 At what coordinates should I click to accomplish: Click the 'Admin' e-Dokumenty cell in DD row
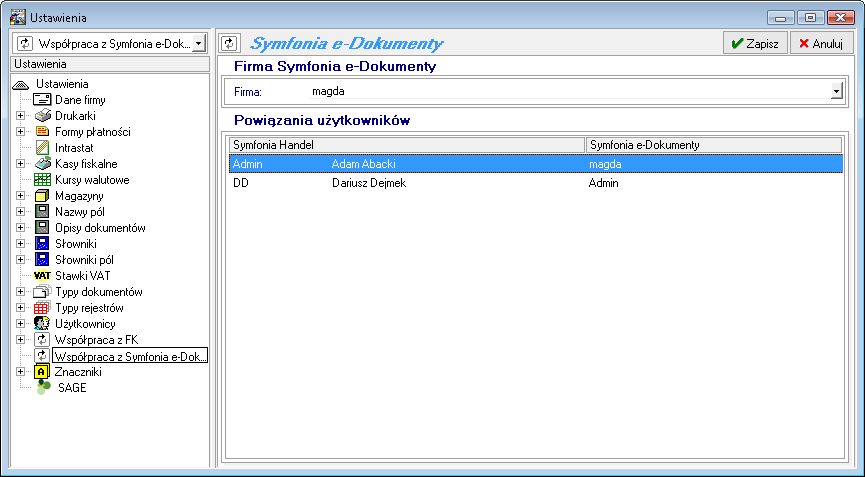click(604, 183)
